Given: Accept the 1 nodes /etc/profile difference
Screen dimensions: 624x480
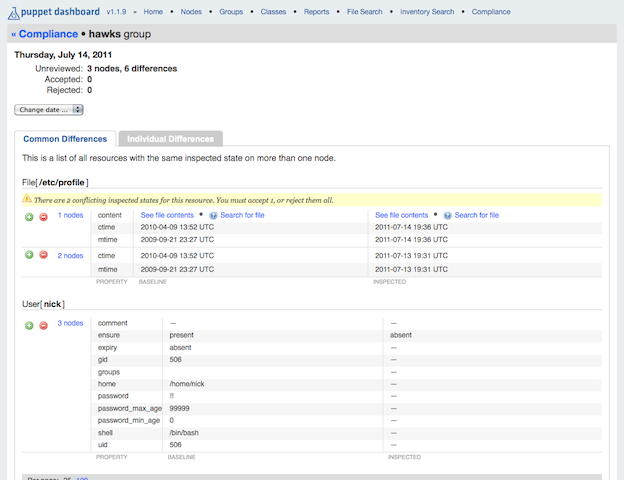Looking at the screenshot, I should [29, 216].
